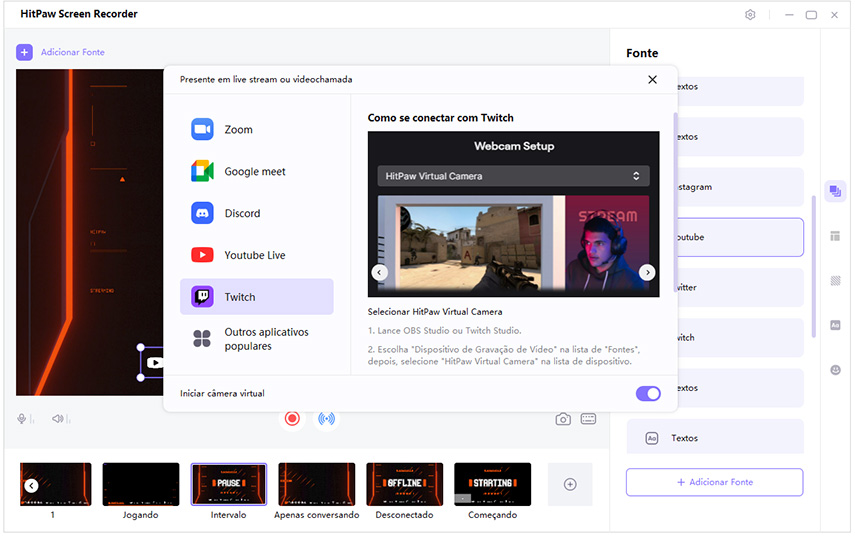
Task: Select the Desconectado scene thumbnail
Action: (x=405, y=484)
